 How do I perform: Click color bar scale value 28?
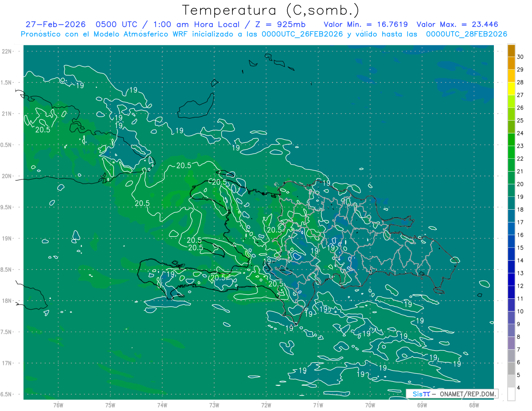tap(520, 82)
